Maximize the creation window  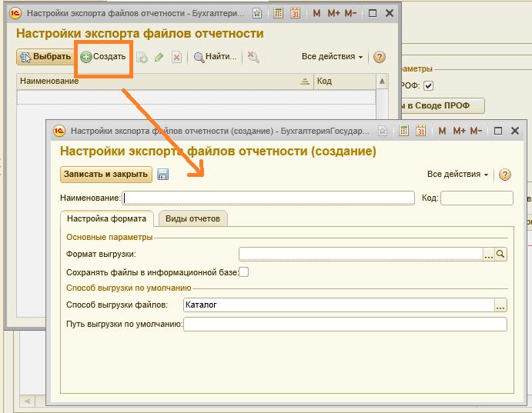(x=497, y=131)
